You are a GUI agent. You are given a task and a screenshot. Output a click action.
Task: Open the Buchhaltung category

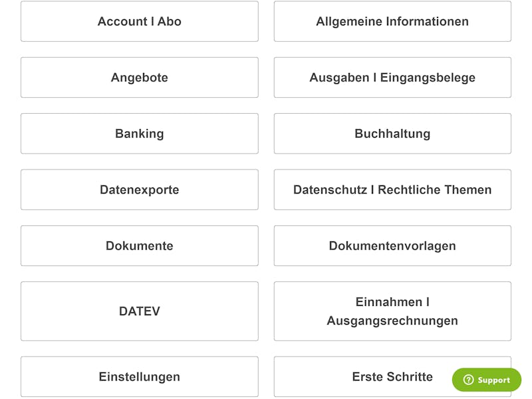coord(392,134)
